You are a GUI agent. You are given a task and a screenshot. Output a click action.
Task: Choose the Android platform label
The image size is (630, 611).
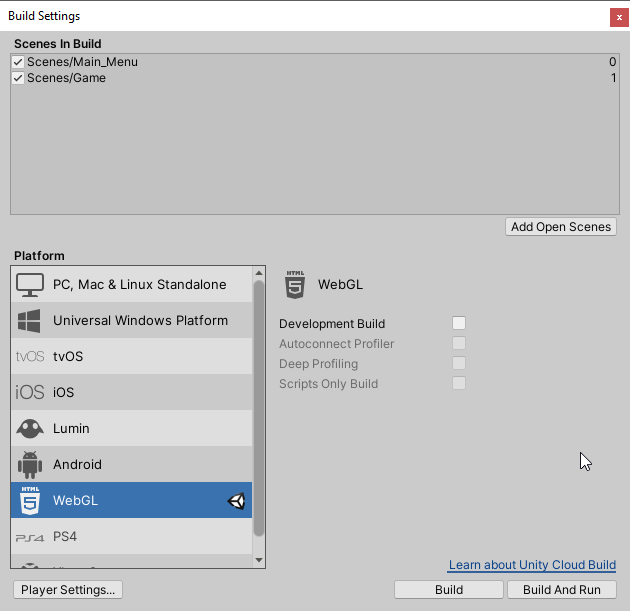pyautogui.click(x=77, y=465)
